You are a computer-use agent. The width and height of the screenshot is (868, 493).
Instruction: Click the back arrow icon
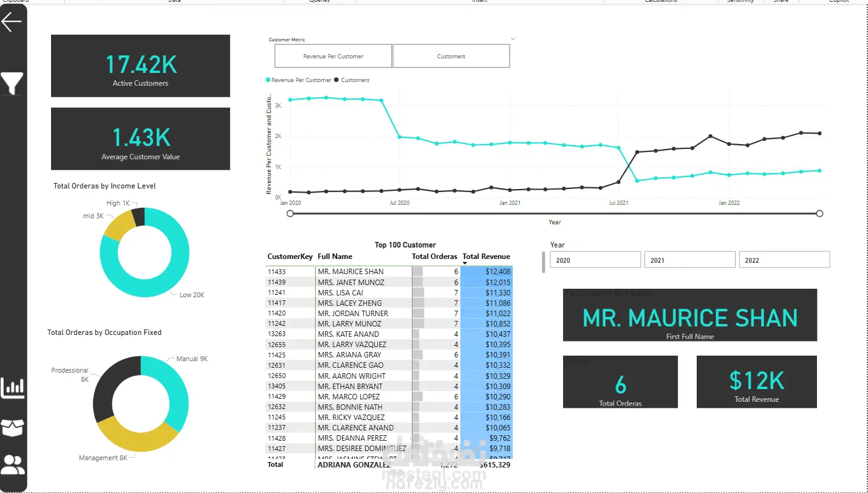pyautogui.click(x=12, y=22)
